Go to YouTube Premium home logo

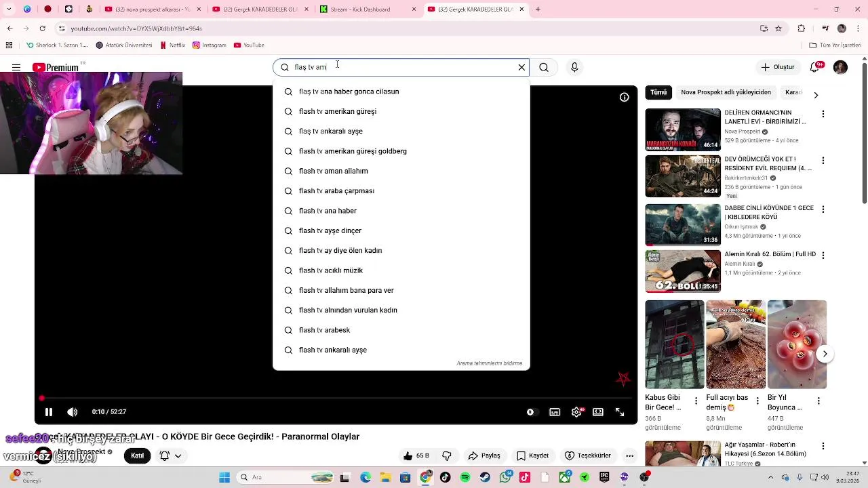(x=56, y=67)
